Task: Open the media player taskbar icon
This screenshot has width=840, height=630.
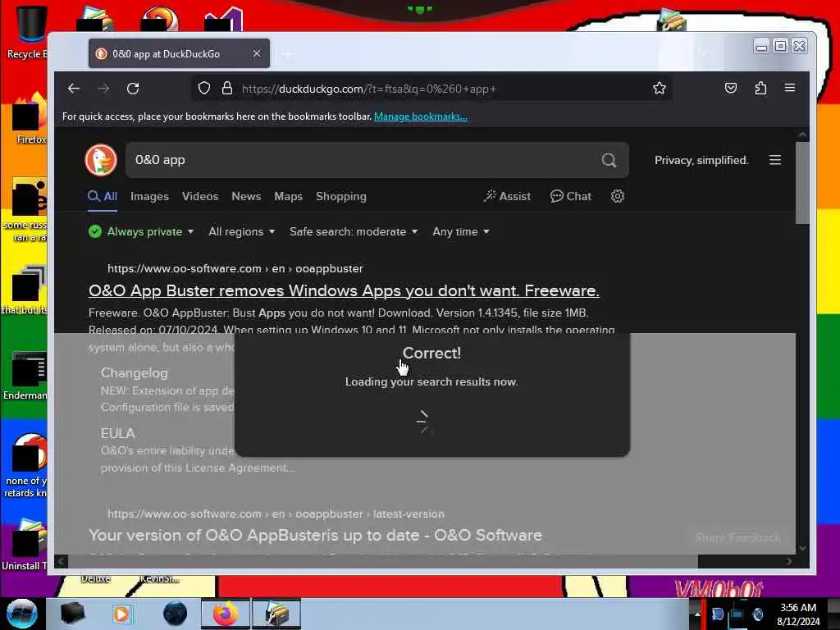Action: pyautogui.click(x=121, y=614)
